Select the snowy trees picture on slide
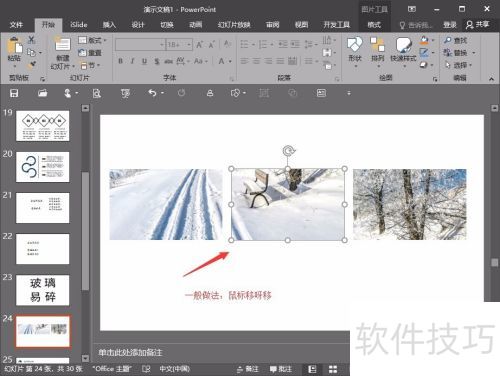This screenshot has width=500, height=376. (x=410, y=204)
